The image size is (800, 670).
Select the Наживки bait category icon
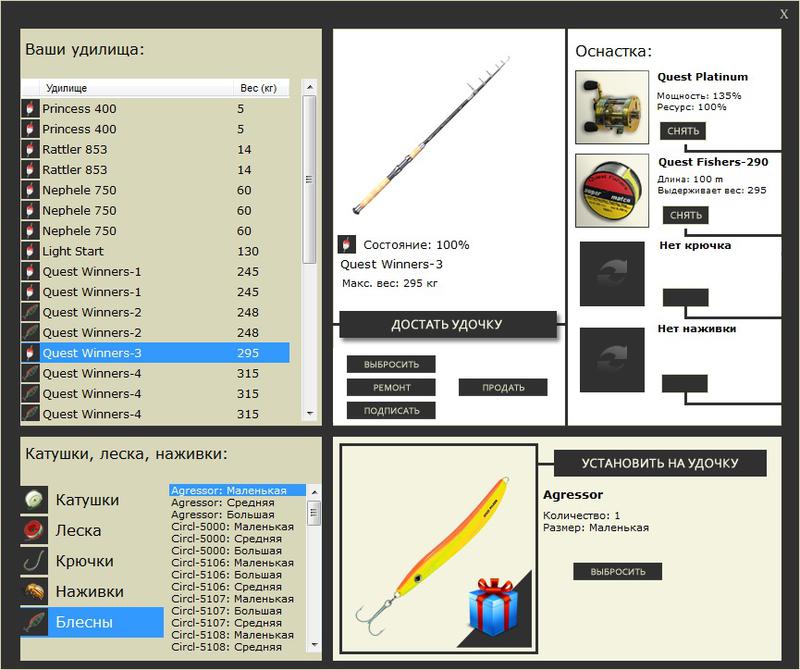[x=34, y=591]
